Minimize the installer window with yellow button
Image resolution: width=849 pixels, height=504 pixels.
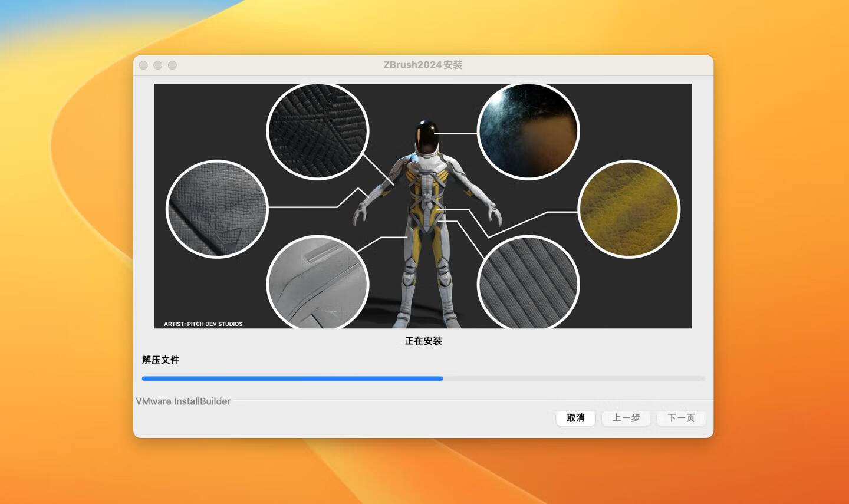click(157, 65)
